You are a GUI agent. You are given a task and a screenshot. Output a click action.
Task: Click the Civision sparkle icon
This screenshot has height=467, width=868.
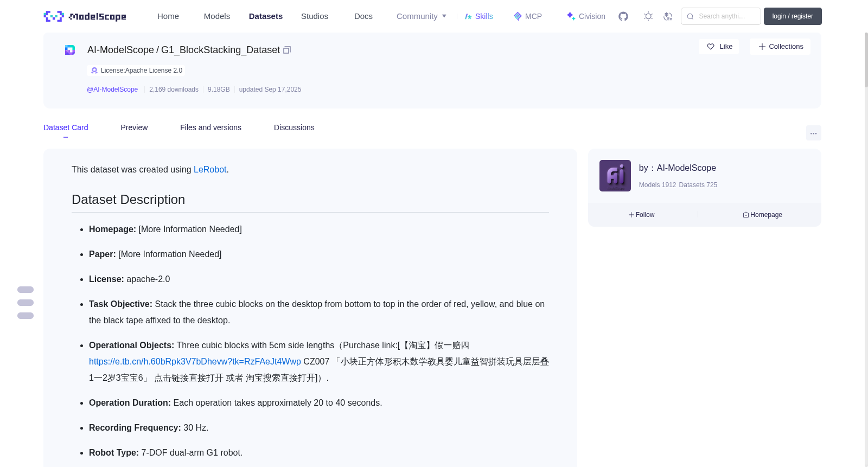click(571, 16)
